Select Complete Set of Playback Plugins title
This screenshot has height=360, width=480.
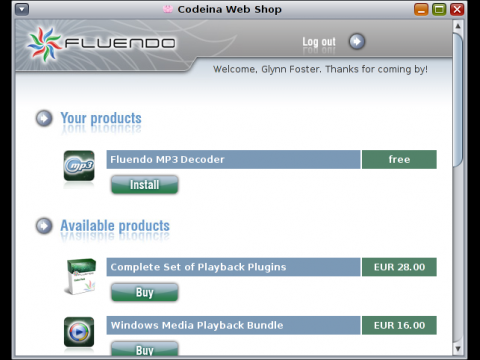[233, 267]
